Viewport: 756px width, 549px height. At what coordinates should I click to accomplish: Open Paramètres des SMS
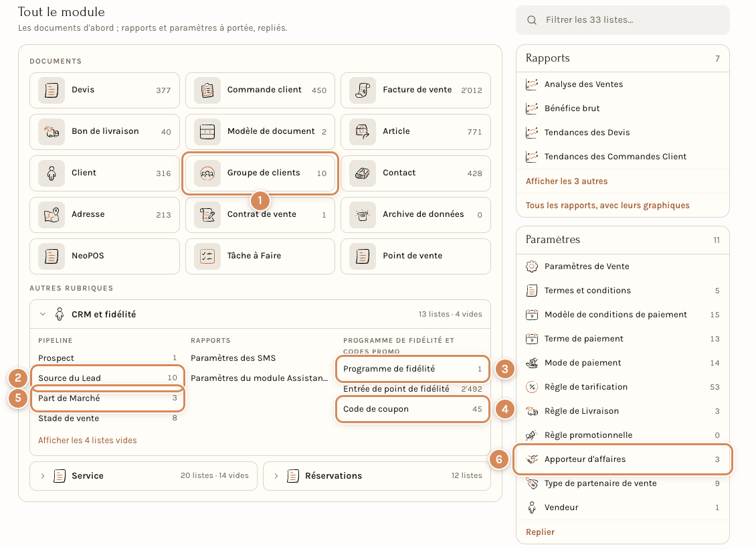tap(233, 358)
